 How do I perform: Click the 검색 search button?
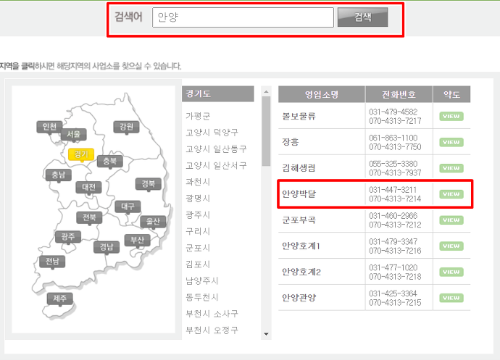pyautogui.click(x=363, y=17)
